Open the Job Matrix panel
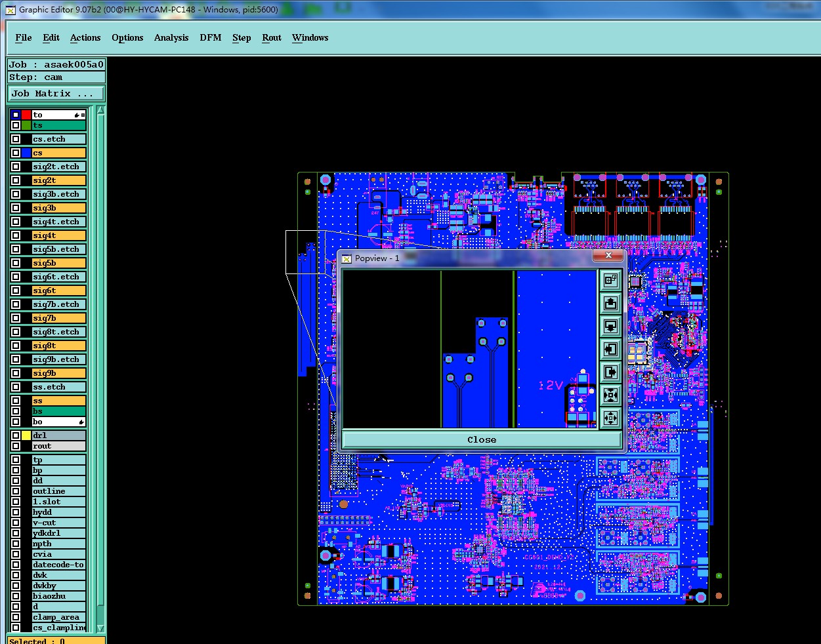Screen dimensions: 821x644 pos(56,94)
